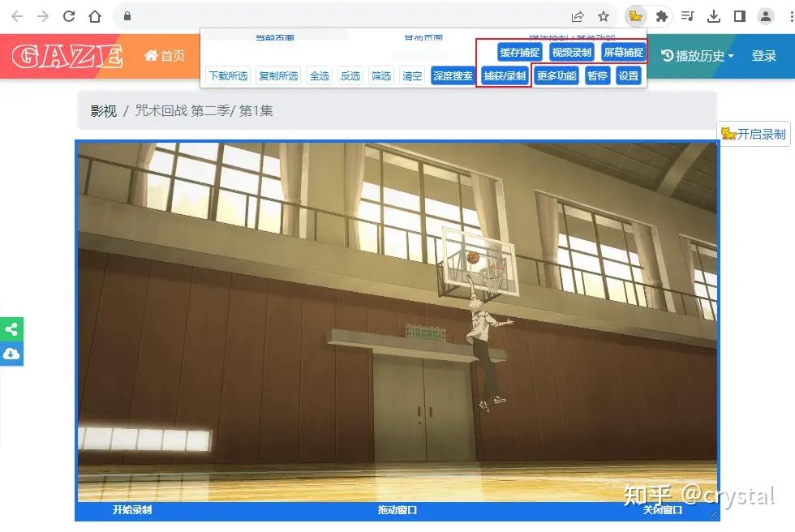Click the video frame in the player
Screen dimensions: 795x532
397,322
